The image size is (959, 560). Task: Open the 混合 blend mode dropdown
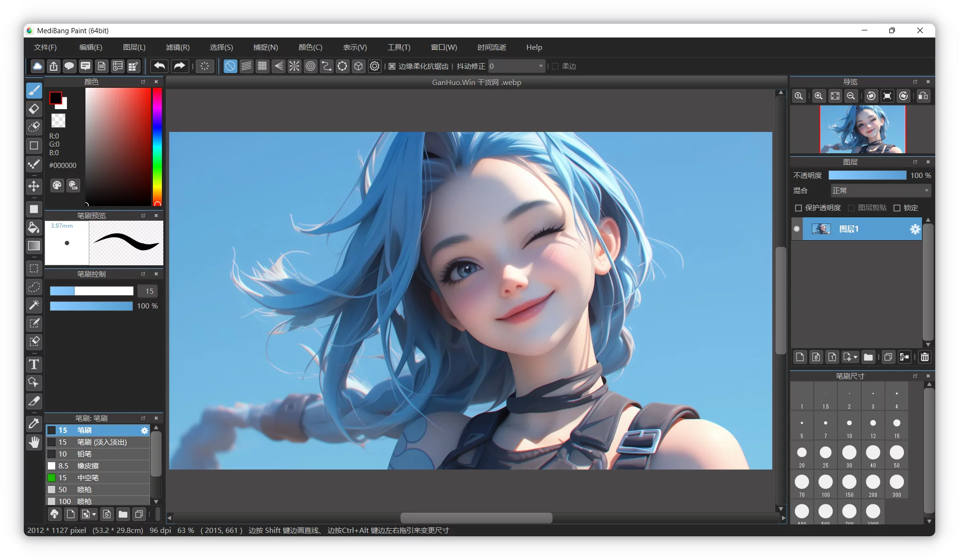tap(880, 190)
